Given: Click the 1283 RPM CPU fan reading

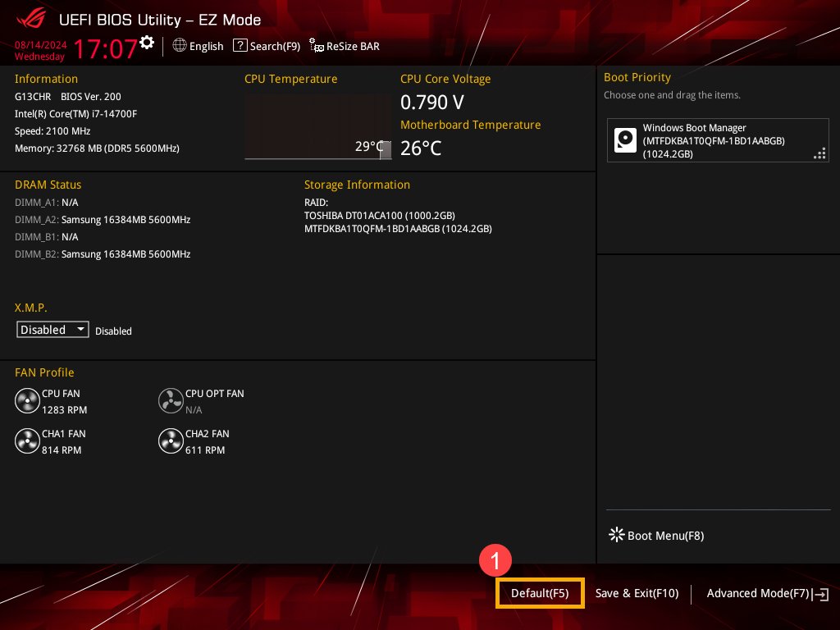Looking at the screenshot, I should coord(64,410).
